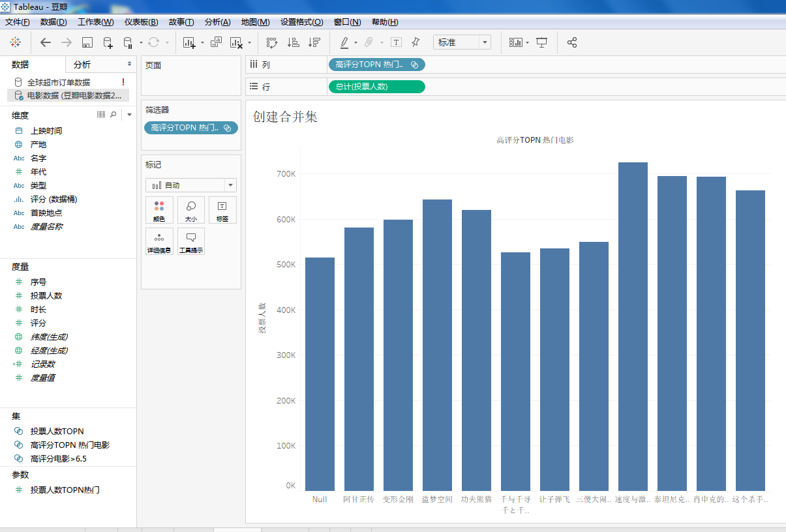
Task: Open the dimensions pane dropdown arrow
Action: (x=129, y=115)
